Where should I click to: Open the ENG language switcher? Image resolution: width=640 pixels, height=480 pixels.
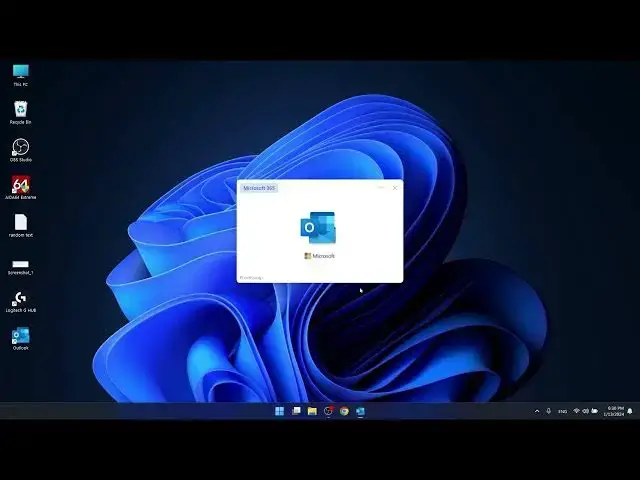(562, 411)
